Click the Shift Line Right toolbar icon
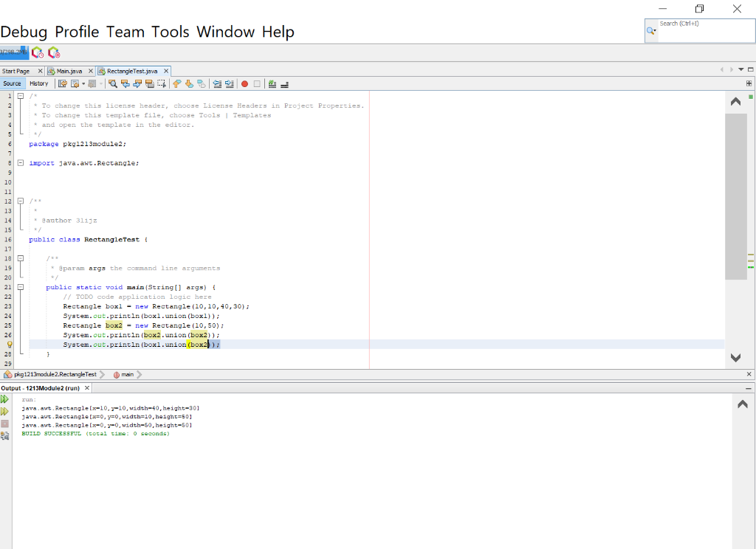This screenshot has width=756, height=549. click(229, 83)
